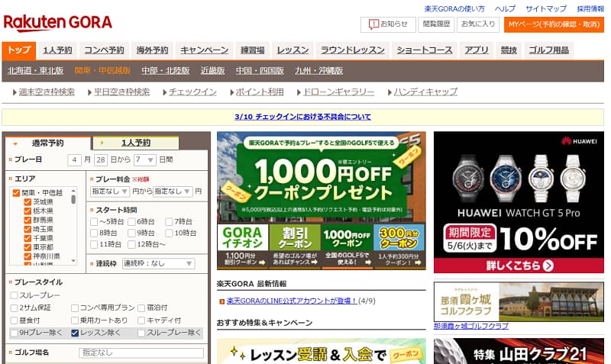Open the play days count dropdown
611x364 pixels.
coord(145,159)
